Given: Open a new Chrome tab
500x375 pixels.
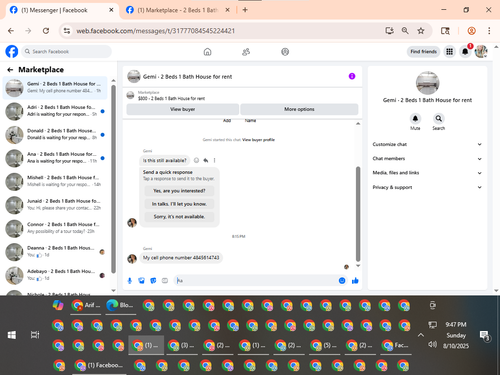Looking at the screenshot, I should (245, 10).
